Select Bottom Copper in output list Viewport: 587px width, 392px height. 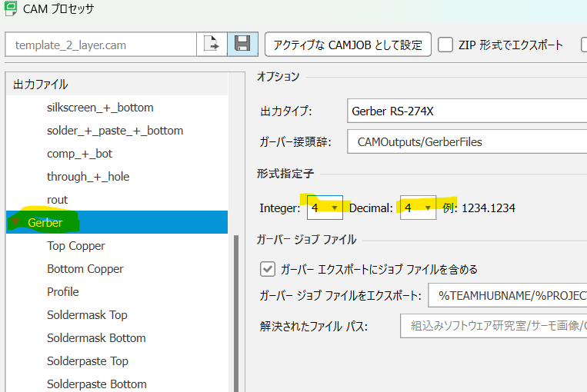point(85,269)
